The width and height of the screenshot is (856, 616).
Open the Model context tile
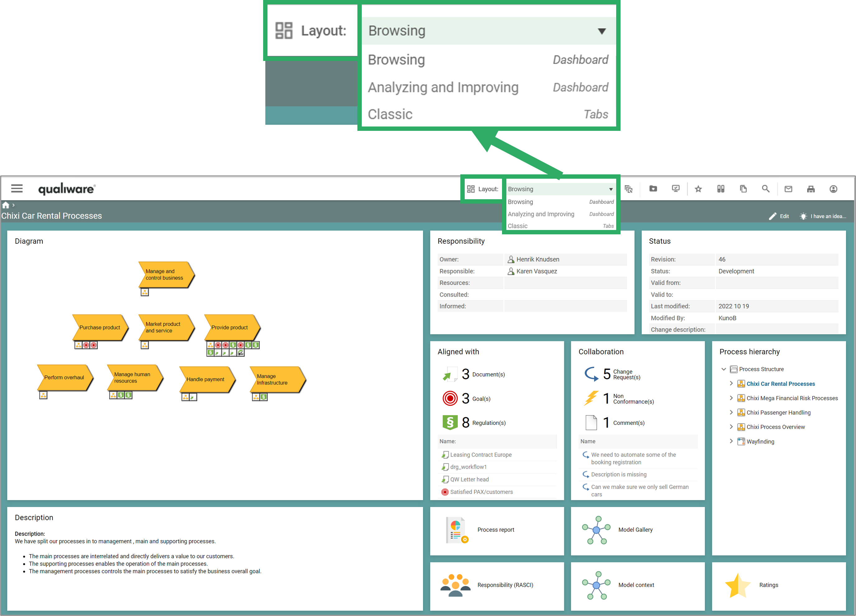[637, 586]
